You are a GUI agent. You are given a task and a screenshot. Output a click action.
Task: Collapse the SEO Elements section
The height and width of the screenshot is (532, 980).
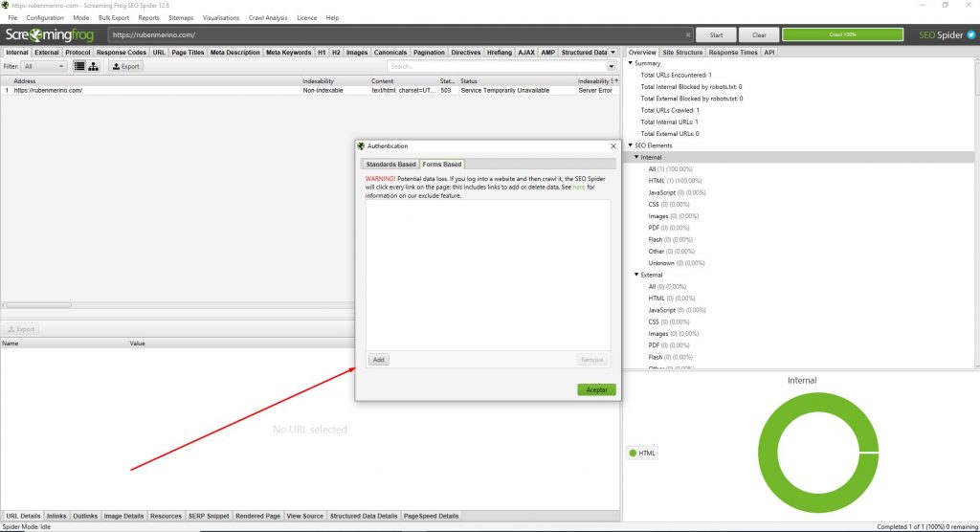(631, 145)
